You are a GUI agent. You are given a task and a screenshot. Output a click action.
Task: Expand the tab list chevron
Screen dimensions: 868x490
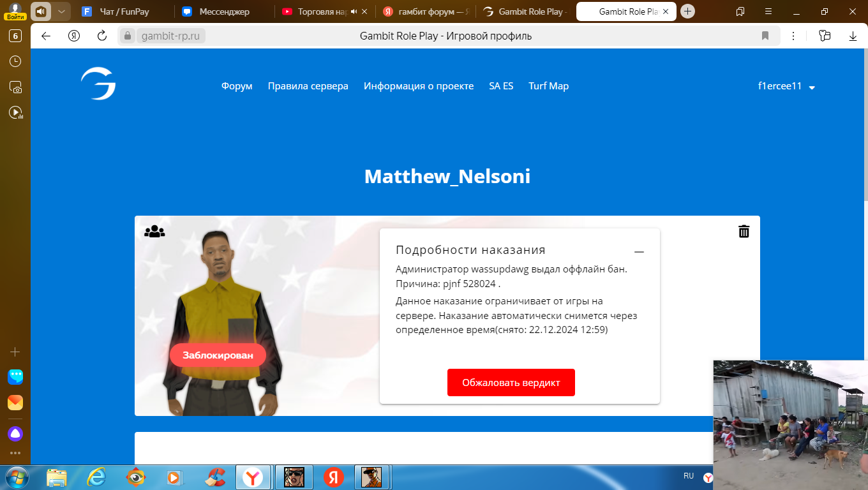(x=61, y=11)
